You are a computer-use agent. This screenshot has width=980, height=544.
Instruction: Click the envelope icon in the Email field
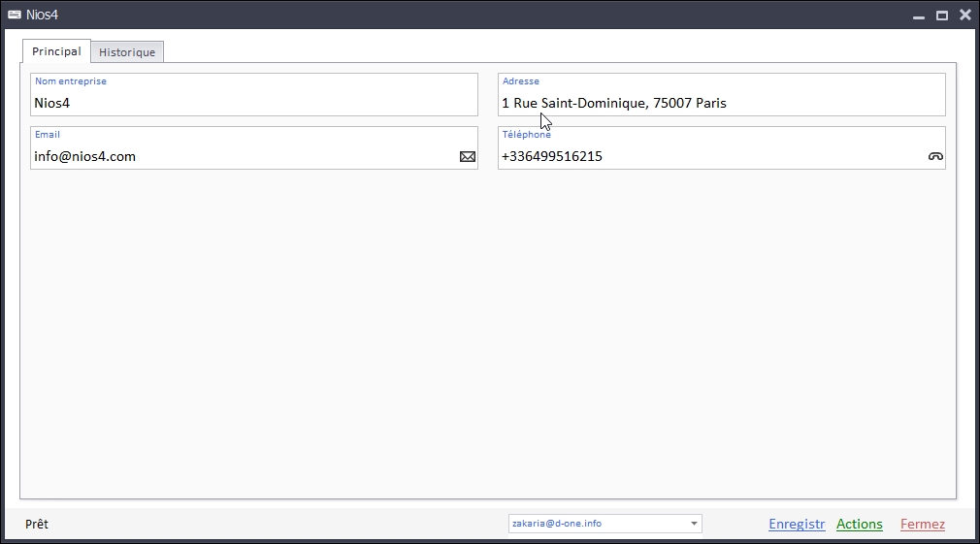[468, 156]
